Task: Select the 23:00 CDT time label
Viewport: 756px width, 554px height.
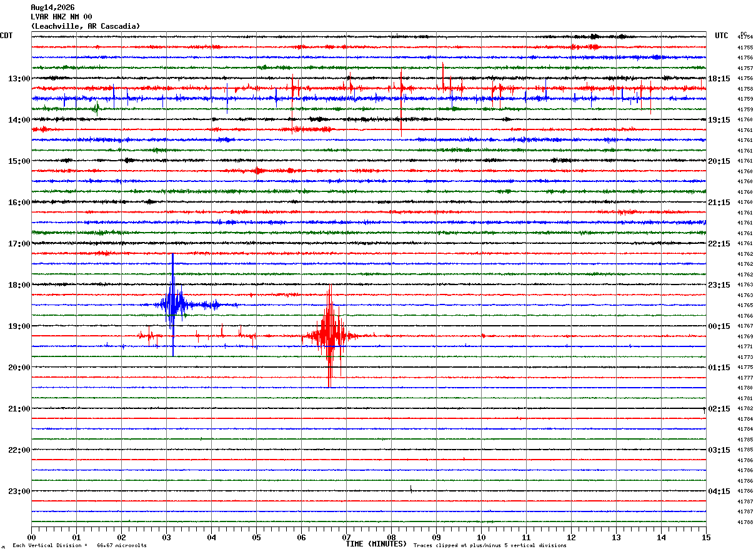Action: tap(19, 491)
